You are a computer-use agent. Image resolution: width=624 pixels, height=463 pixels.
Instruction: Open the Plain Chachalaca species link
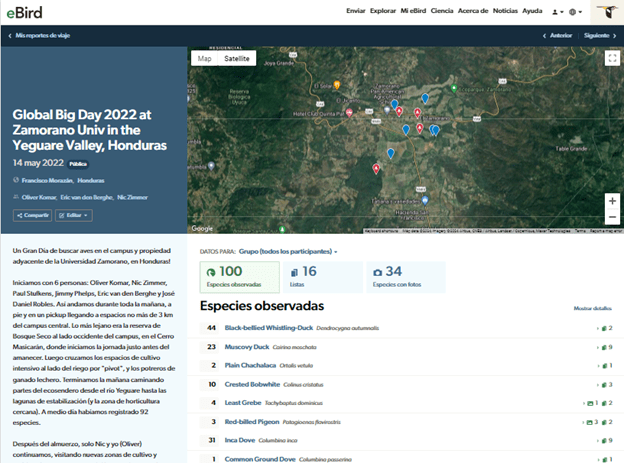click(x=250, y=365)
